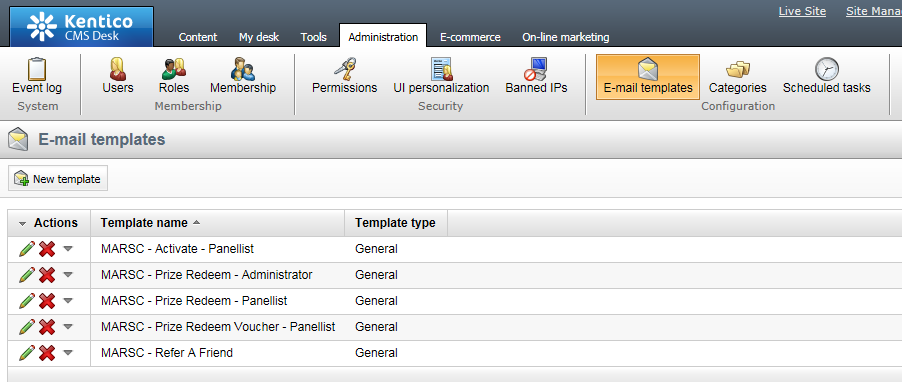Screen dimensions: 902x382
Task: Open the On-line marketing tab
Action: click(565, 37)
